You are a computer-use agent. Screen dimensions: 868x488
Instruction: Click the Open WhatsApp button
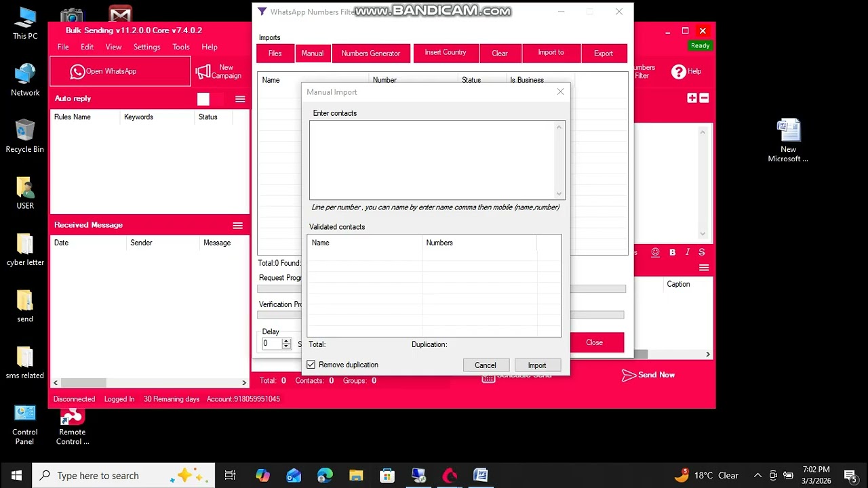pyautogui.click(x=120, y=71)
